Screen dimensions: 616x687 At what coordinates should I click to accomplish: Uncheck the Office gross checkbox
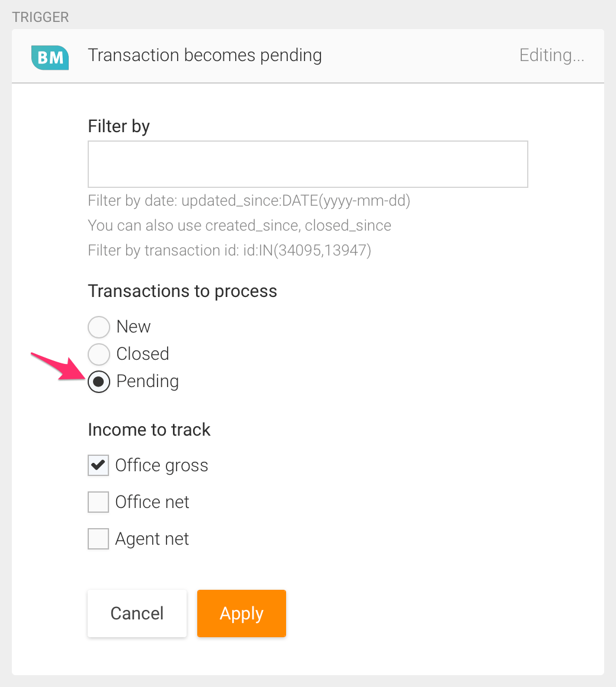coord(98,465)
